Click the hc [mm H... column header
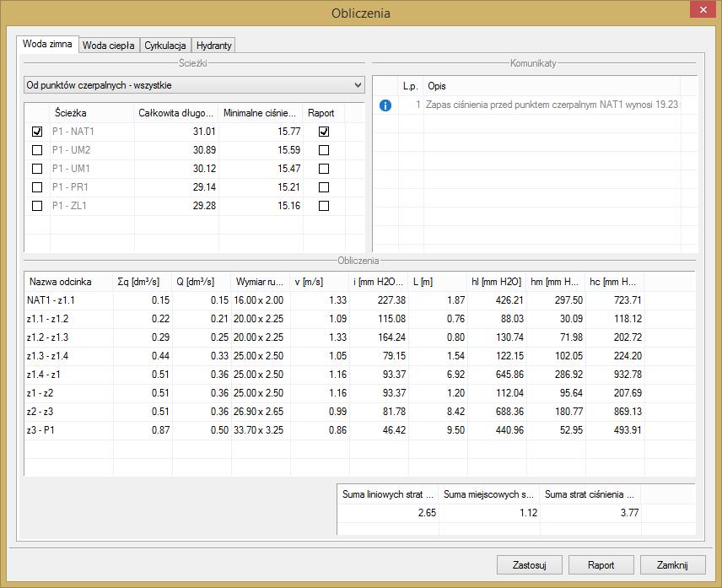 coord(615,282)
